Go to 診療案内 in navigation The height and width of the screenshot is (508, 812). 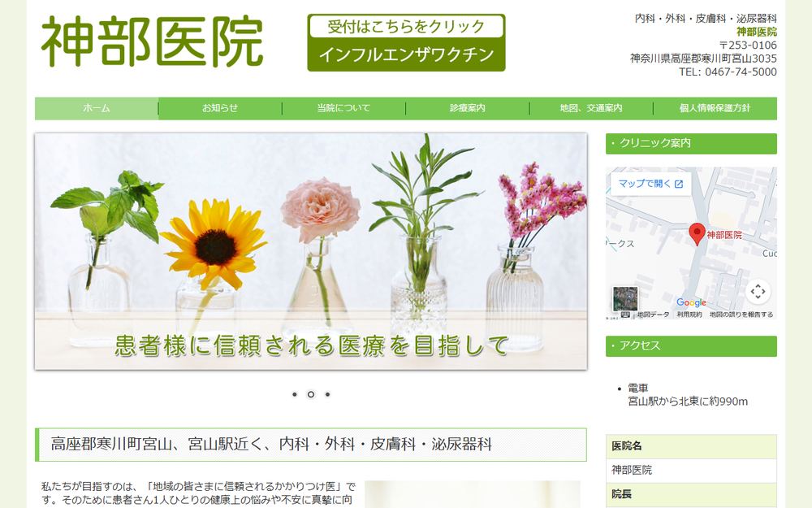[468, 108]
